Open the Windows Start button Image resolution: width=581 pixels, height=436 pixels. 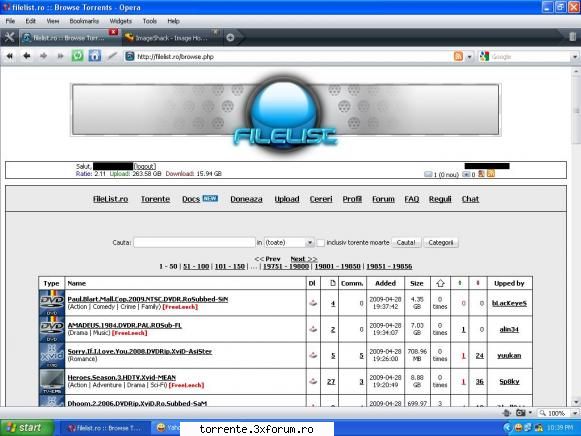pyautogui.click(x=27, y=428)
